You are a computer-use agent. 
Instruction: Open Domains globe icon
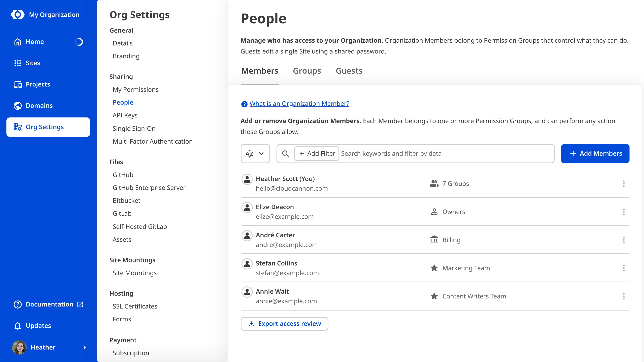(18, 106)
